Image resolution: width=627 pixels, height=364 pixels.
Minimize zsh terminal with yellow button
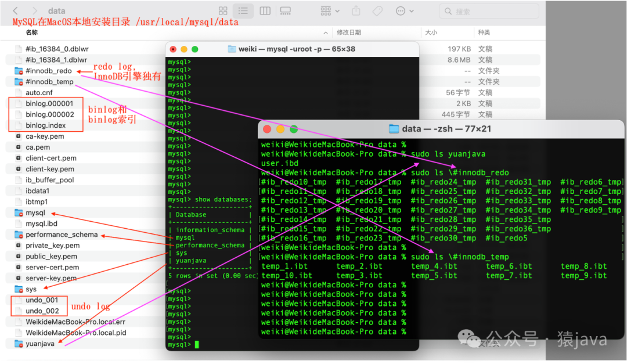[280, 129]
